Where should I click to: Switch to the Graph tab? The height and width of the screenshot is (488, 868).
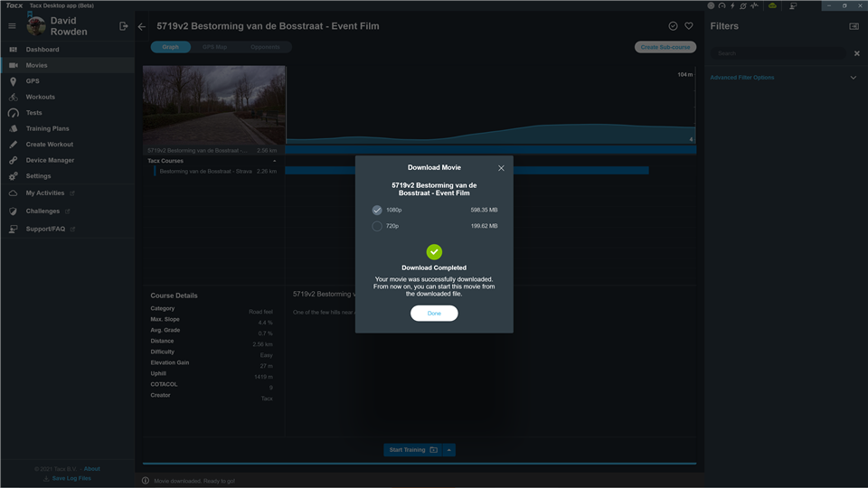171,47
